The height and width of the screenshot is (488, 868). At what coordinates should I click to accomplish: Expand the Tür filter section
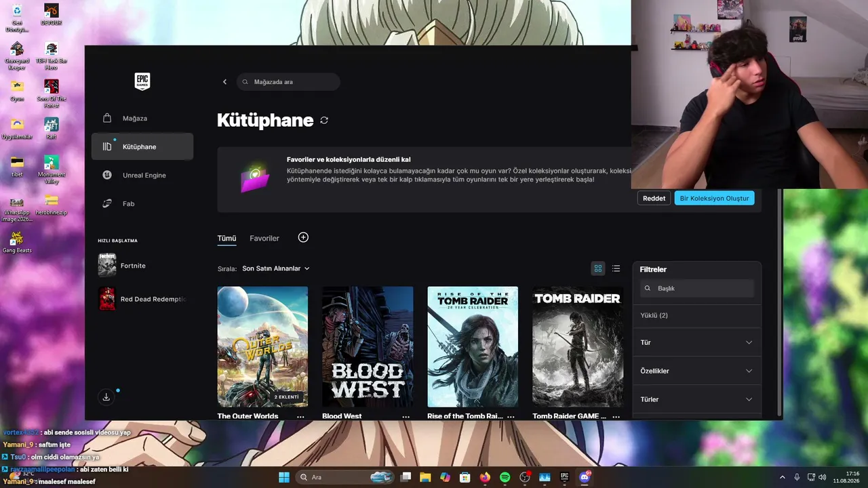[x=697, y=342]
